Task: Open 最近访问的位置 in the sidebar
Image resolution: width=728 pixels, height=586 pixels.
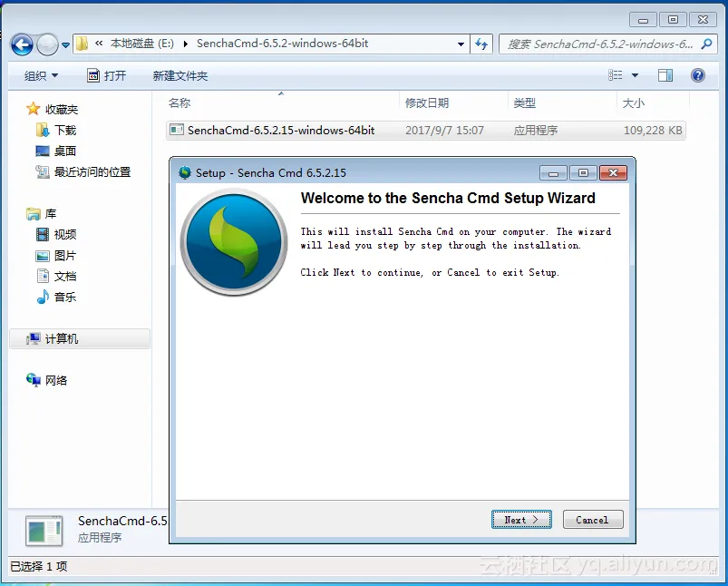Action: pyautogui.click(x=92, y=172)
